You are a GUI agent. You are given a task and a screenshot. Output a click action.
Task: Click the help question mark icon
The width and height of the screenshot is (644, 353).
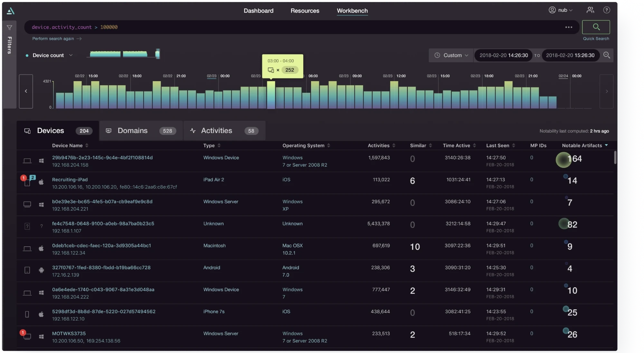point(607,10)
